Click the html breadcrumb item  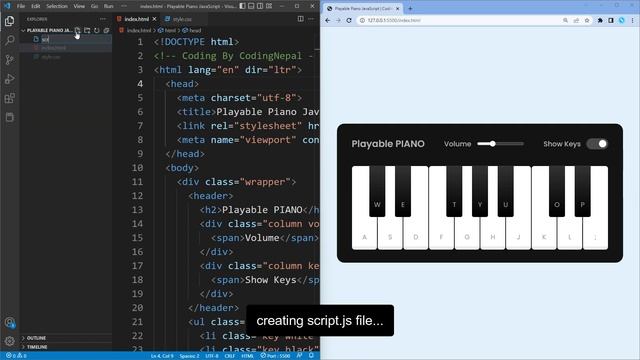(x=170, y=30)
